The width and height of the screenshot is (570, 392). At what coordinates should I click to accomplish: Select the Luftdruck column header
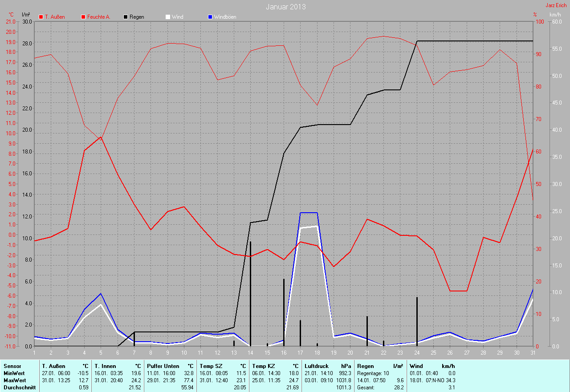317,366
